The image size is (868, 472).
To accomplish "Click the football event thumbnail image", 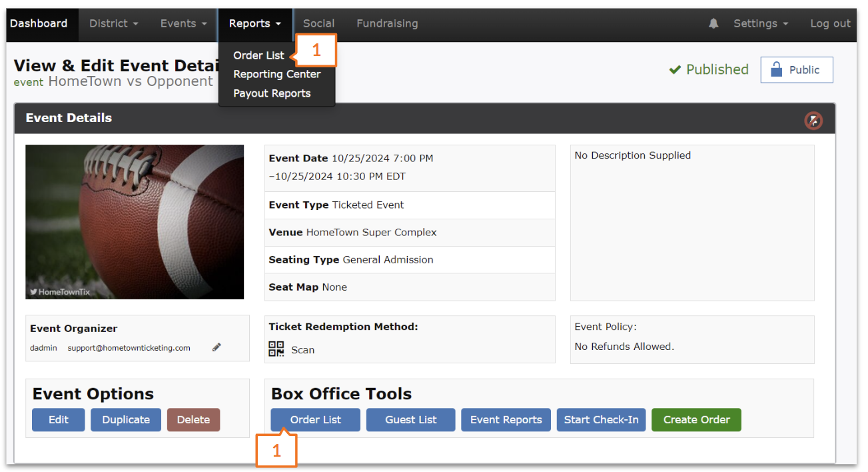I will (x=135, y=222).
